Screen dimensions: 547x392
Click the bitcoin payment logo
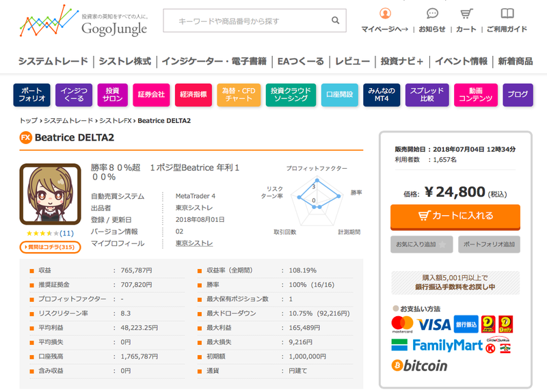(x=419, y=365)
